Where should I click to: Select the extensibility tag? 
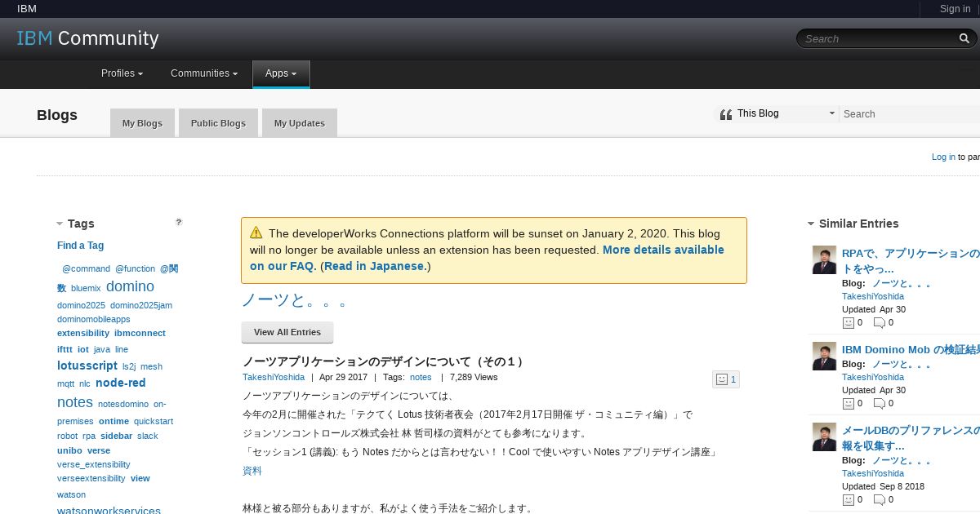pos(83,333)
